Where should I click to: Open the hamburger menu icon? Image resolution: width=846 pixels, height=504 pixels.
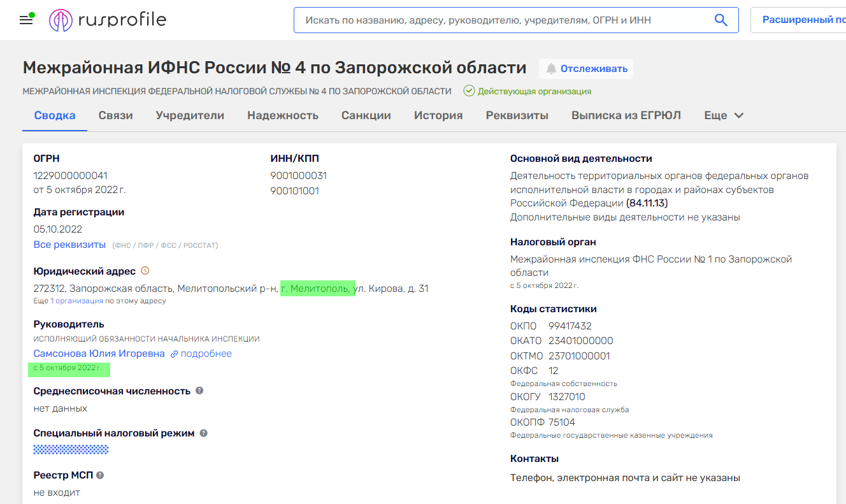click(x=26, y=20)
